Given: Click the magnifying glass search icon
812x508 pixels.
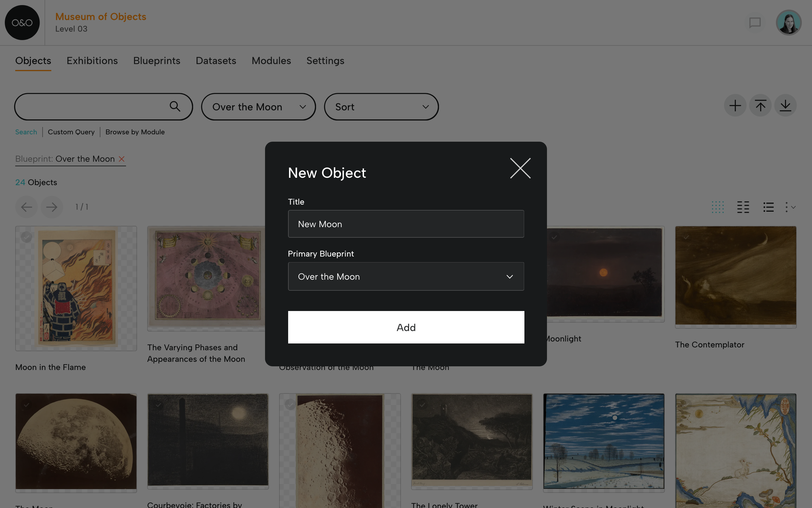Looking at the screenshot, I should click(x=175, y=106).
